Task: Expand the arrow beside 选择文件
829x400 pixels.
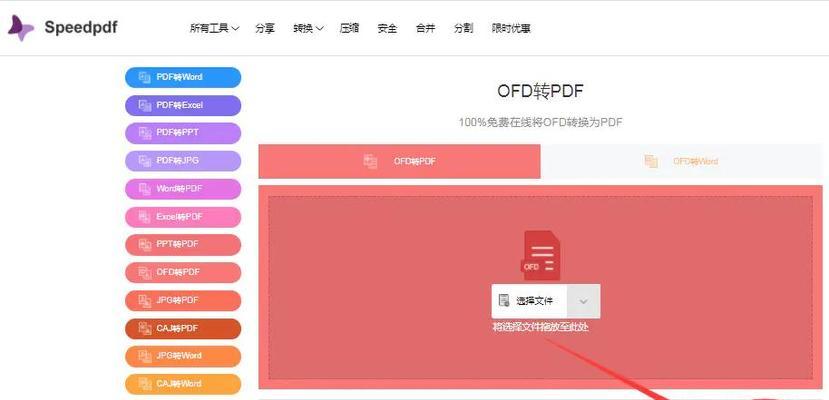Action: tap(584, 301)
